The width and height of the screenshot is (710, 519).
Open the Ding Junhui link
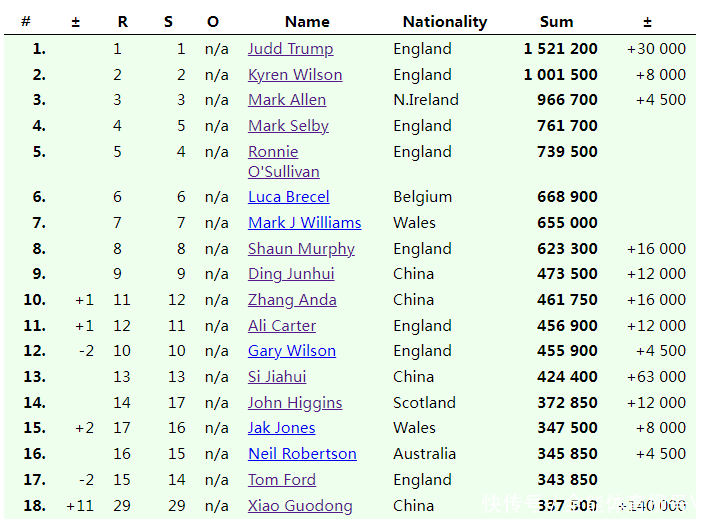pos(291,274)
